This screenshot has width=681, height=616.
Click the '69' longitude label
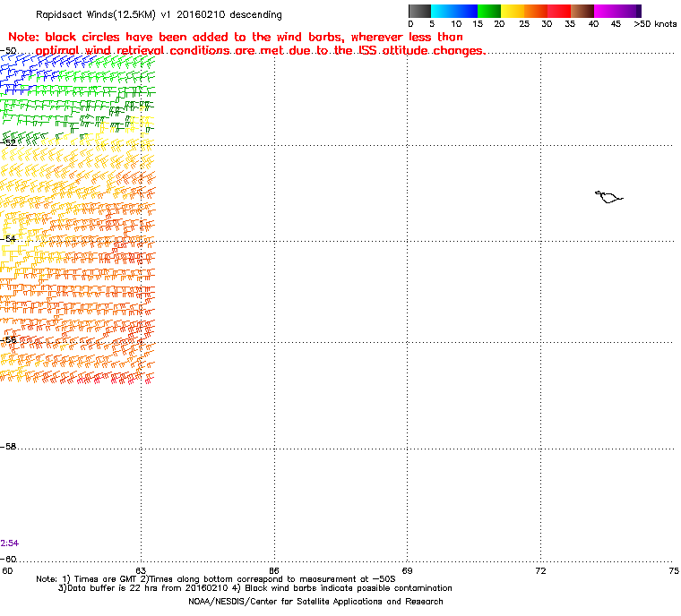(x=407, y=570)
